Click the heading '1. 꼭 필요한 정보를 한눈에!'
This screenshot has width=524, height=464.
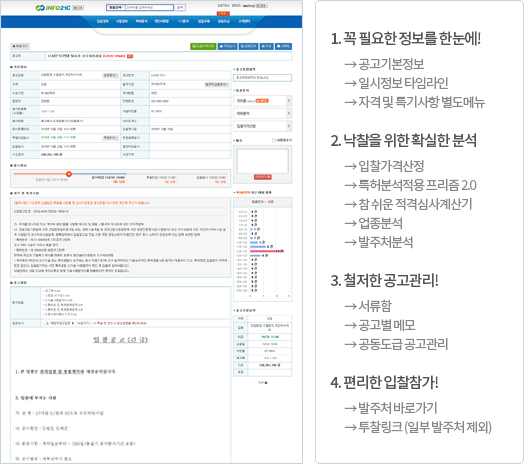(405, 38)
